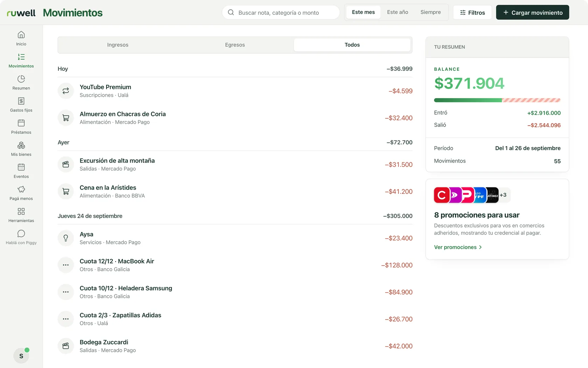The image size is (588, 368).
Task: Click Del 1 al 26 de septiembre
Action: click(528, 148)
